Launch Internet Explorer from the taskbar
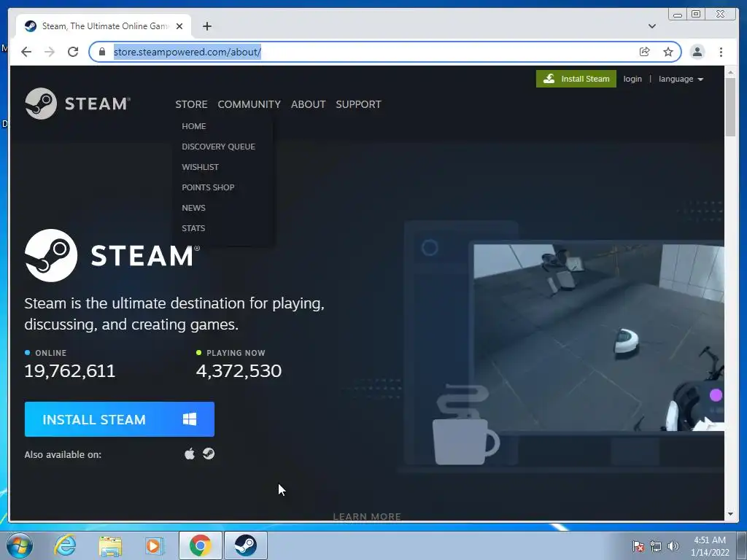This screenshot has height=560, width=747. (x=65, y=545)
